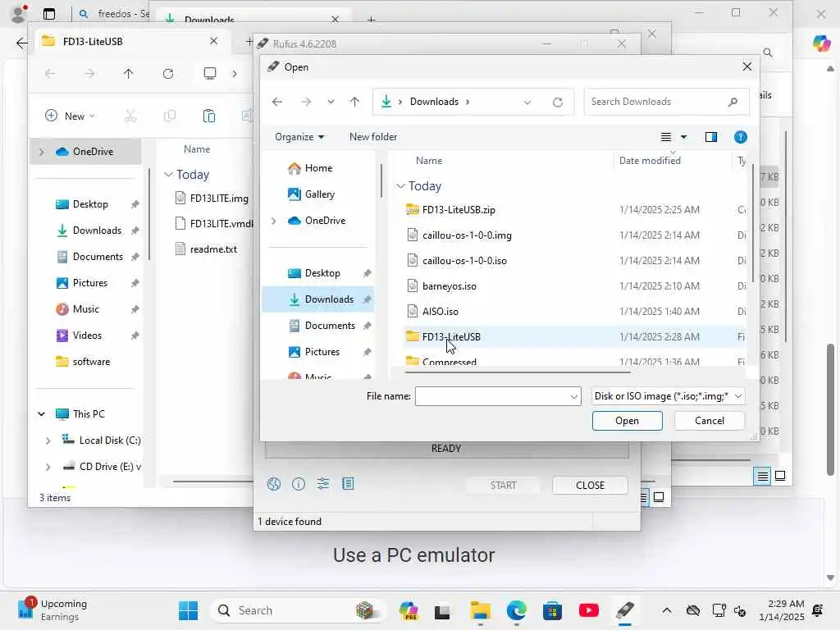Expand CD Drive (E:) node
Screen dimensions: 840x630
click(x=48, y=467)
